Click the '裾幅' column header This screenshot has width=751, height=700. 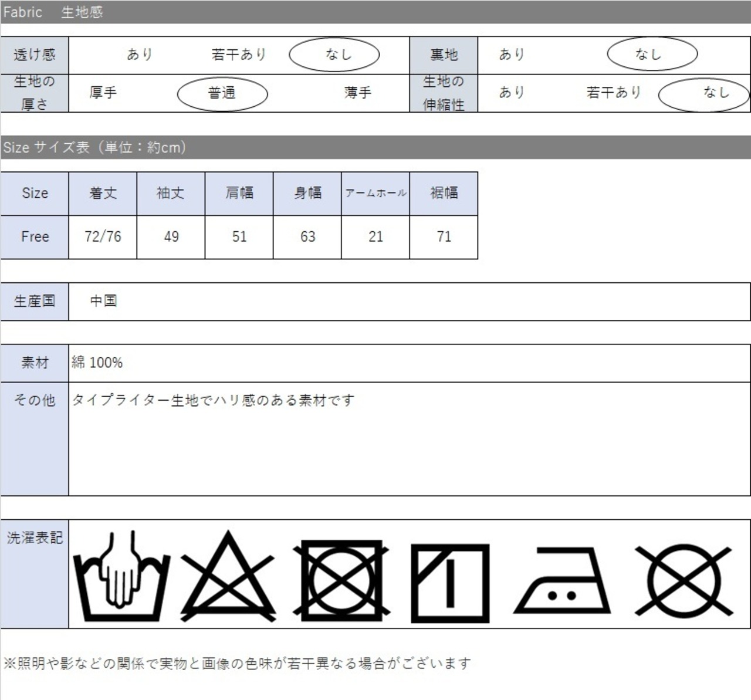(x=444, y=193)
